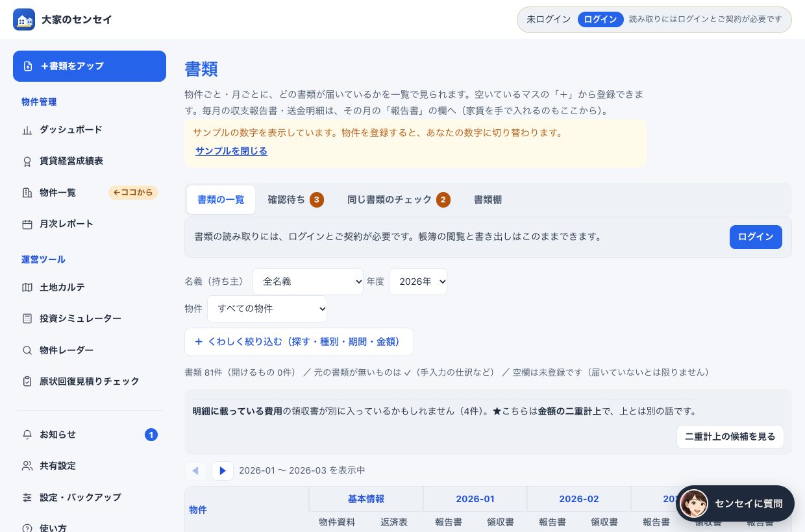The image size is (805, 532).
Task: Click the blue ログイン button in the notice
Action: tap(756, 237)
